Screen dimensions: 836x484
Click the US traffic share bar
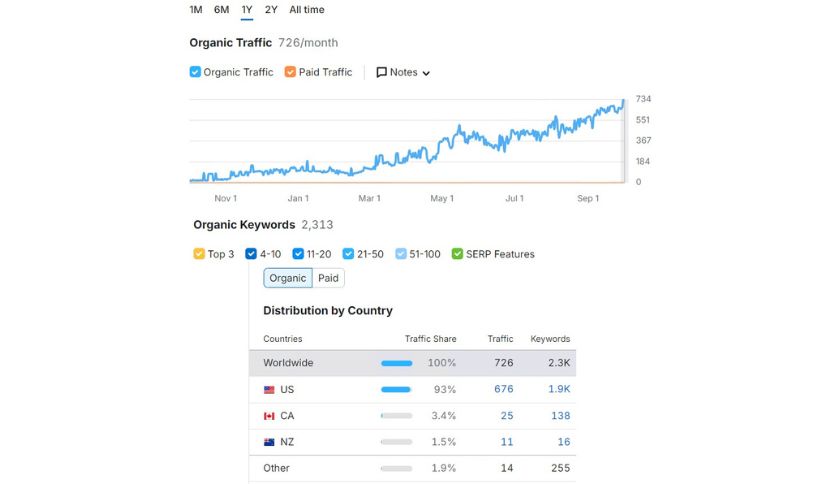point(396,389)
